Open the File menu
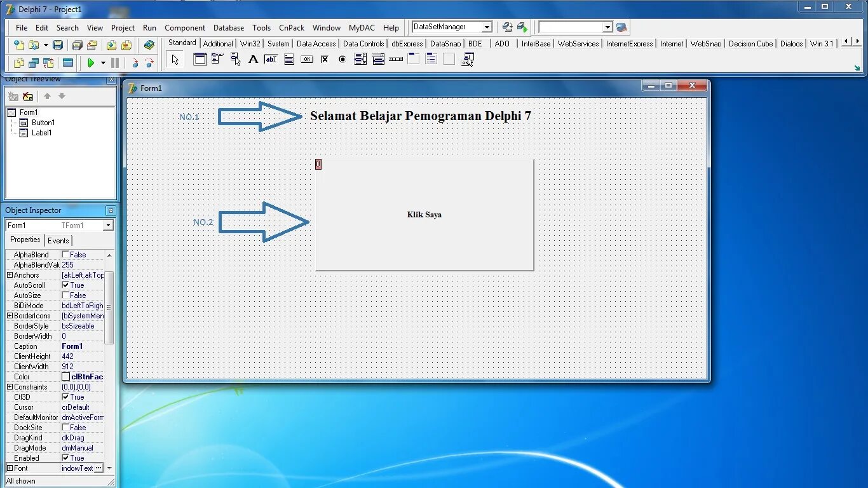The width and height of the screenshot is (868, 488). [x=22, y=28]
